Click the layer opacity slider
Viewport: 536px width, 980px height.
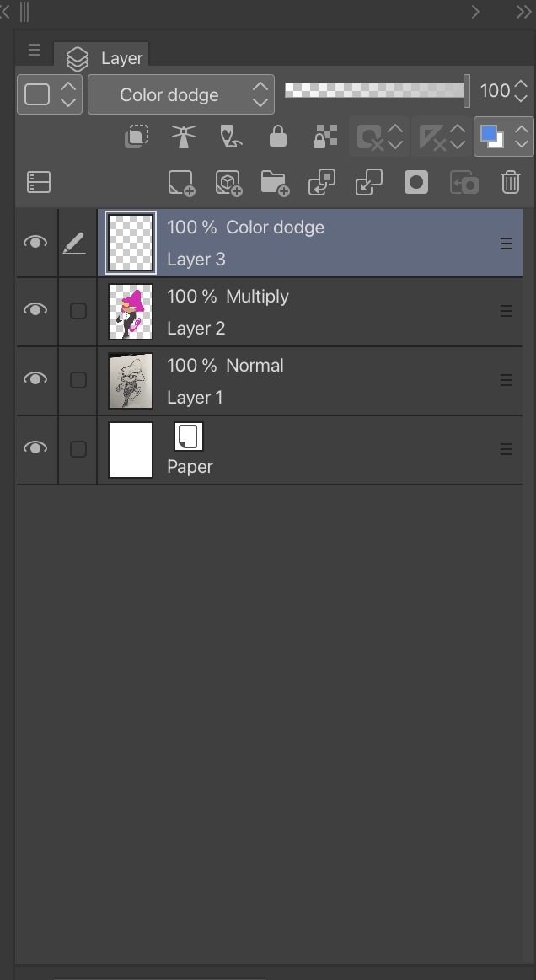tap(375, 90)
